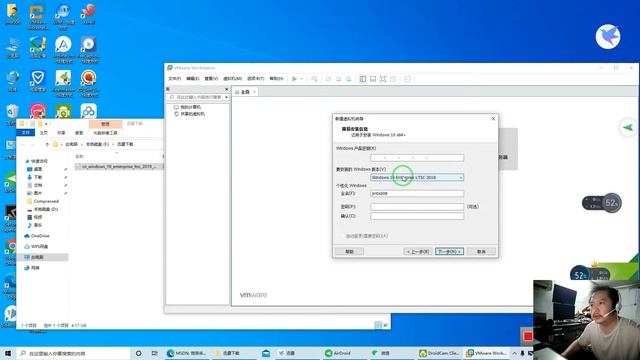Open the 光盘映像工具 tab in File Explorer
640x360 pixels.
click(x=105, y=133)
